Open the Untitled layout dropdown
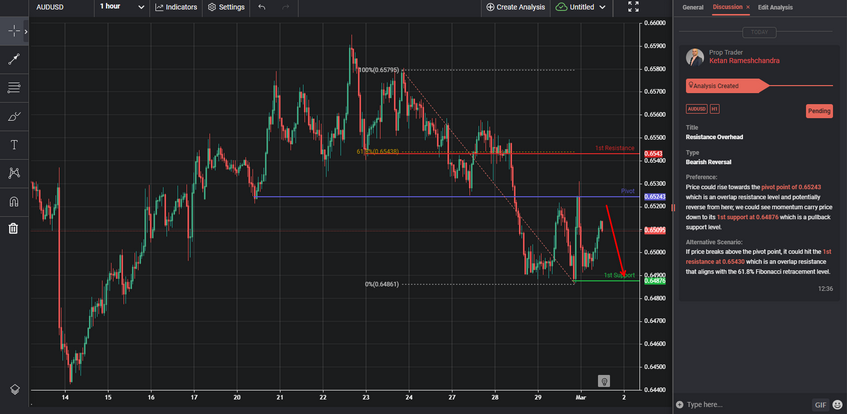The image size is (847, 414). [x=581, y=7]
